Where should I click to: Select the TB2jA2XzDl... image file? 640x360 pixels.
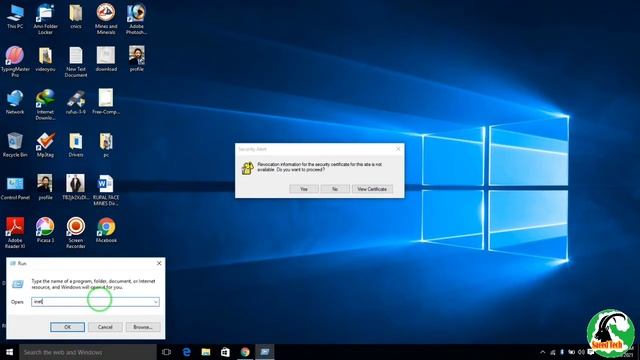(x=76, y=188)
